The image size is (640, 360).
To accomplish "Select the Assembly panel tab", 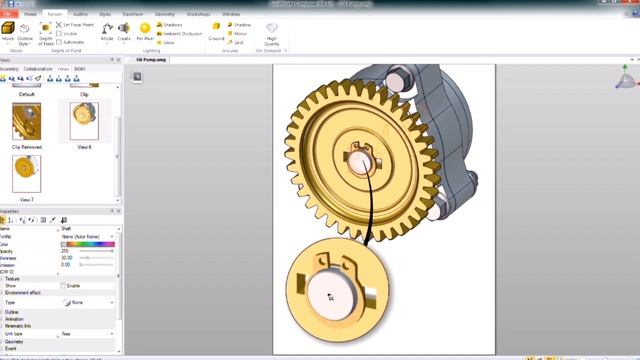I will click(9, 69).
